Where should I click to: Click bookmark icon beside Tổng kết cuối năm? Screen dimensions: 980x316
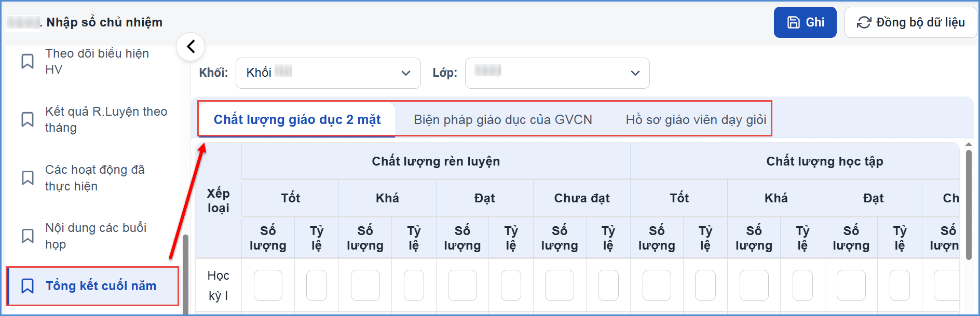pos(28,286)
